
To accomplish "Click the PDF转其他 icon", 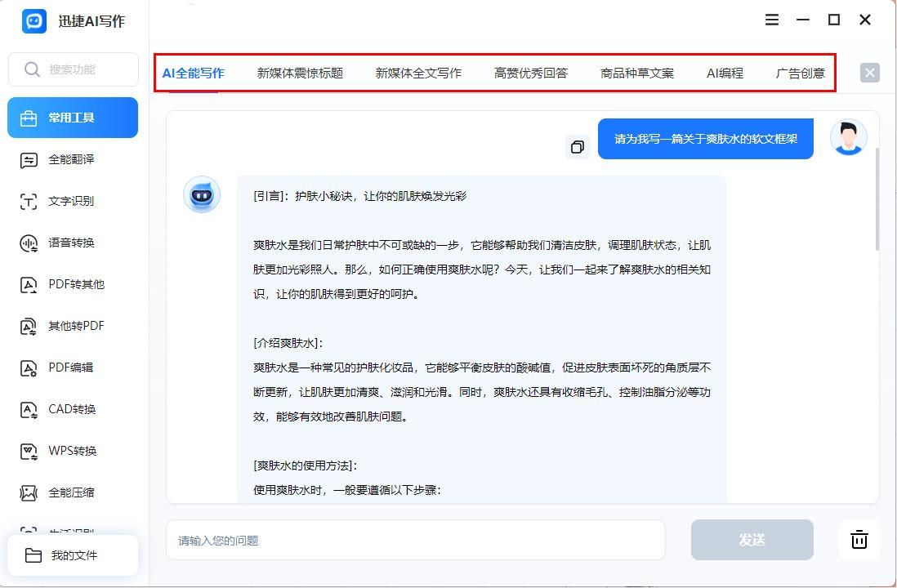I will click(29, 285).
